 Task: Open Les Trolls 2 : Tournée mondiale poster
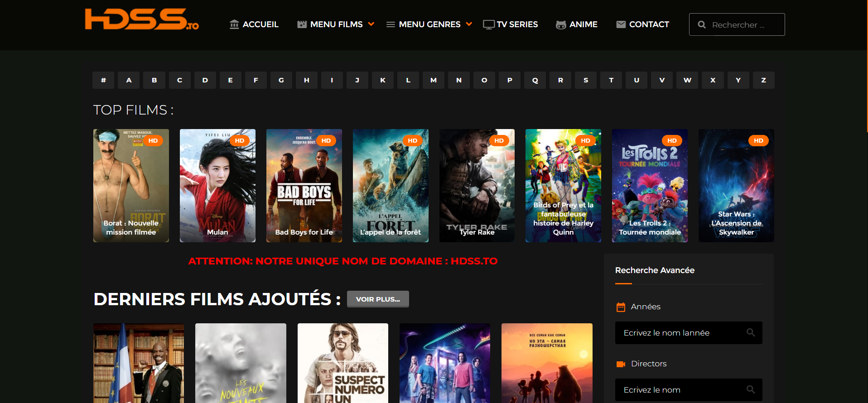650,186
